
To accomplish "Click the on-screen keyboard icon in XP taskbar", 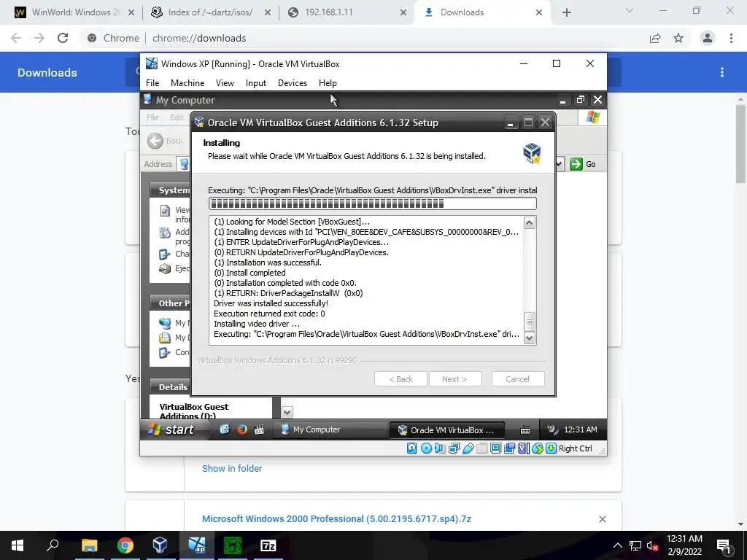I will [525, 430].
